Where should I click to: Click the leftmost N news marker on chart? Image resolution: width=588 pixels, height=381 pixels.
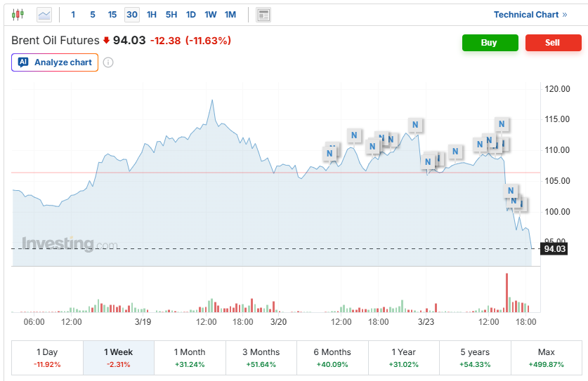[329, 154]
